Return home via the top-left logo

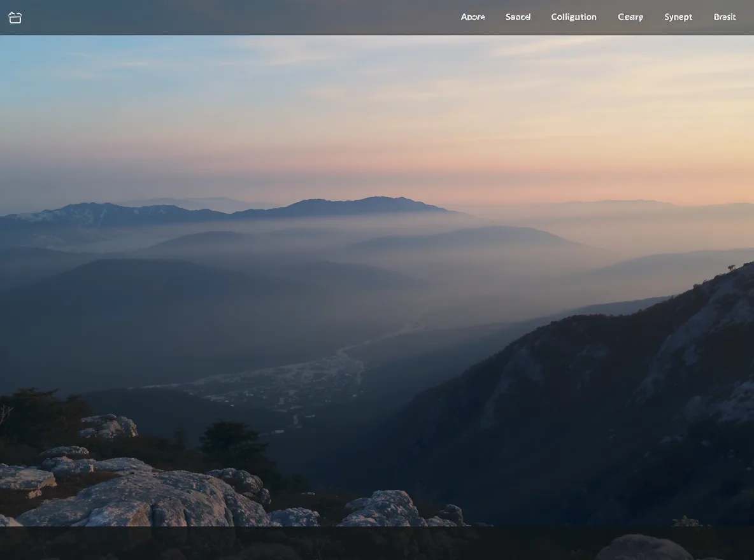pos(15,18)
